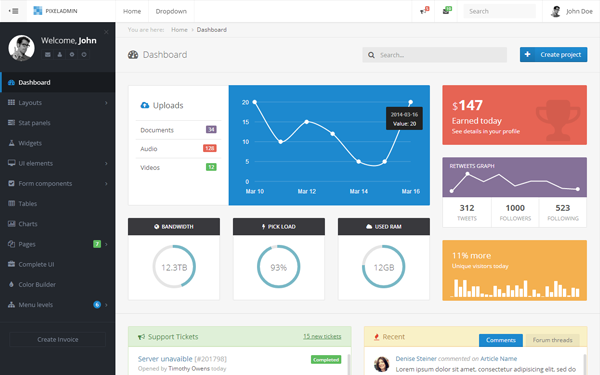Viewport: 600px width, 375px height.
Task: Close the sidebar welcome panel
Action: (x=106, y=32)
